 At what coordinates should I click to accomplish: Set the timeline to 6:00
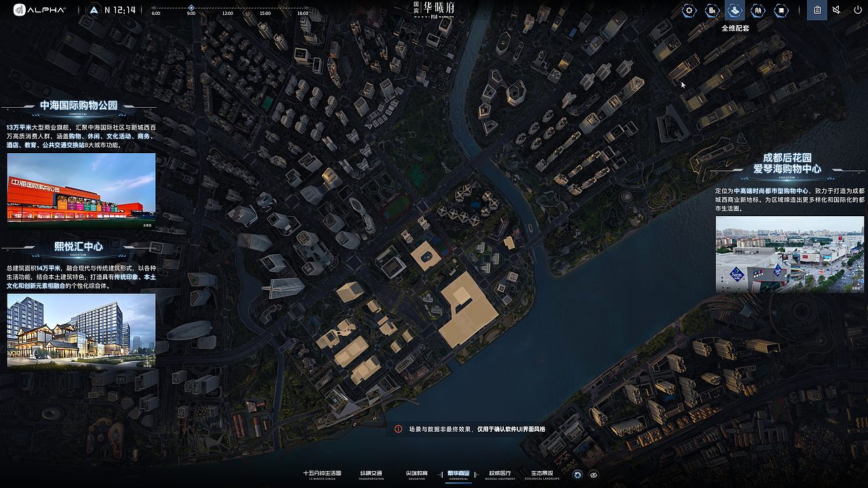[x=156, y=13]
